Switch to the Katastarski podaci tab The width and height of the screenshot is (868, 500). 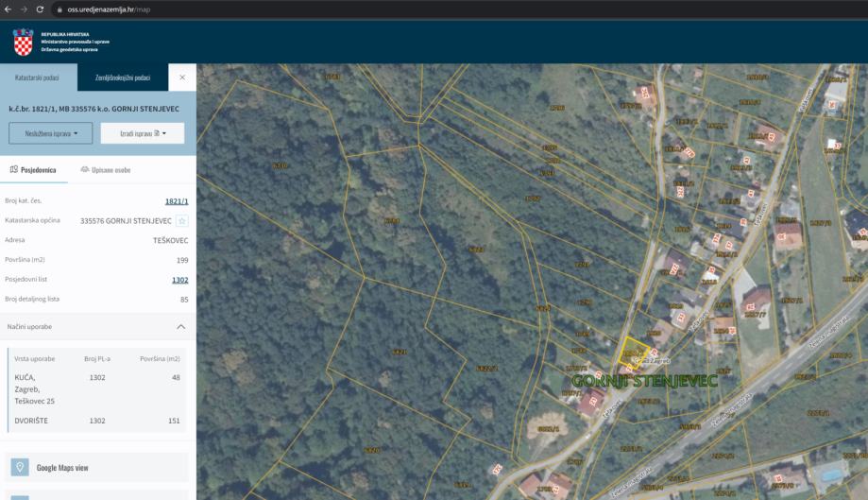[37, 78]
